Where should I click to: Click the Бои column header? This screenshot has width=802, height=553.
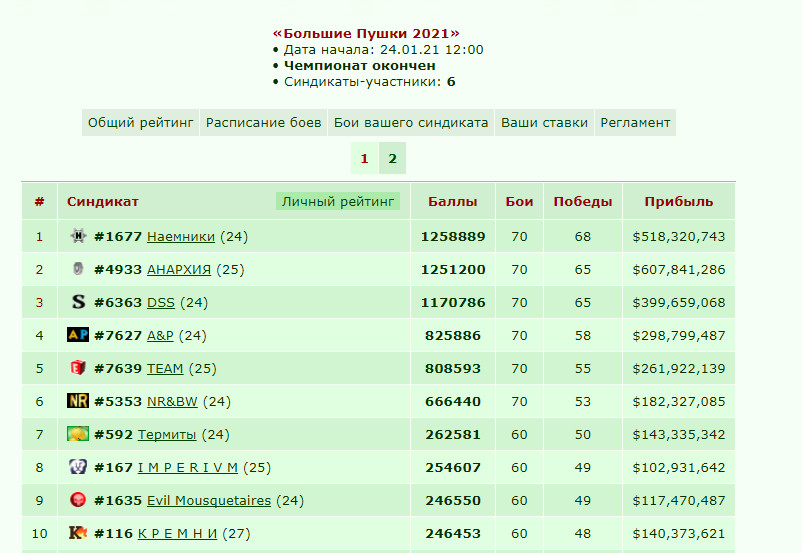click(x=519, y=202)
